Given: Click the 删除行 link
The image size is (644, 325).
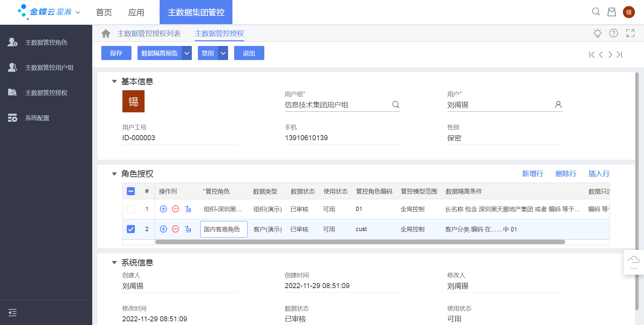Looking at the screenshot, I should click(566, 174).
